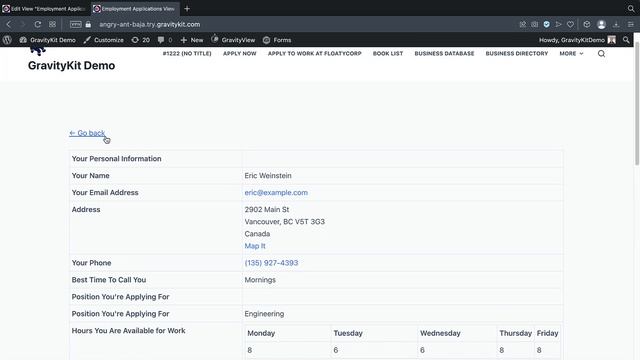The image size is (640, 360).
Task: Open the downloads icon in browser toolbar
Action: tap(616, 24)
